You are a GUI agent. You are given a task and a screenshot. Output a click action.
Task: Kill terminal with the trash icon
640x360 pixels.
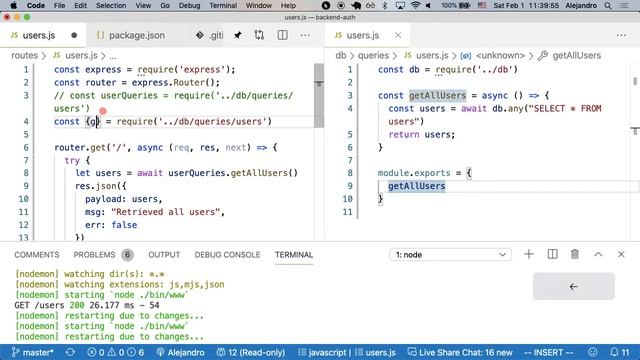pos(575,254)
